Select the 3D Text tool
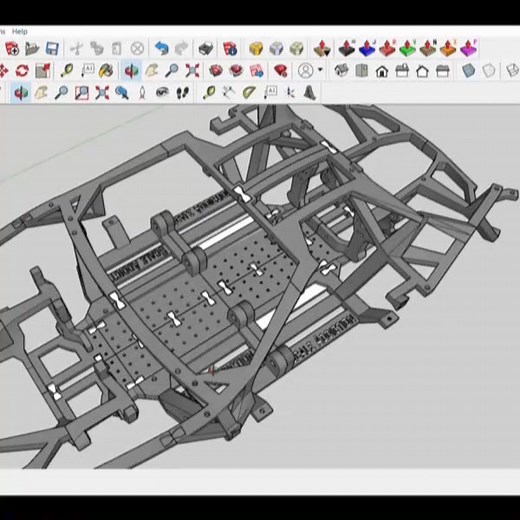520x520 pixels. tap(310, 93)
